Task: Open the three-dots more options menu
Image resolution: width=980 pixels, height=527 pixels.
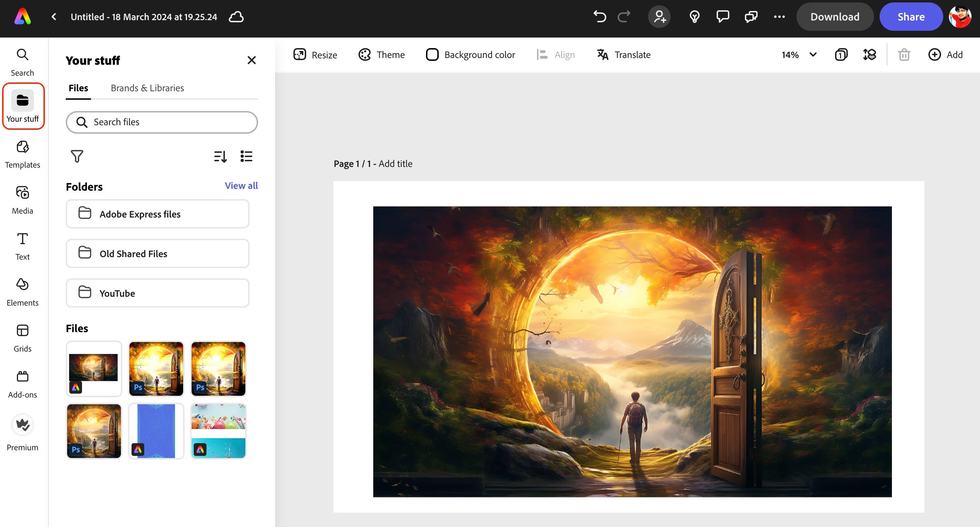Action: [779, 17]
